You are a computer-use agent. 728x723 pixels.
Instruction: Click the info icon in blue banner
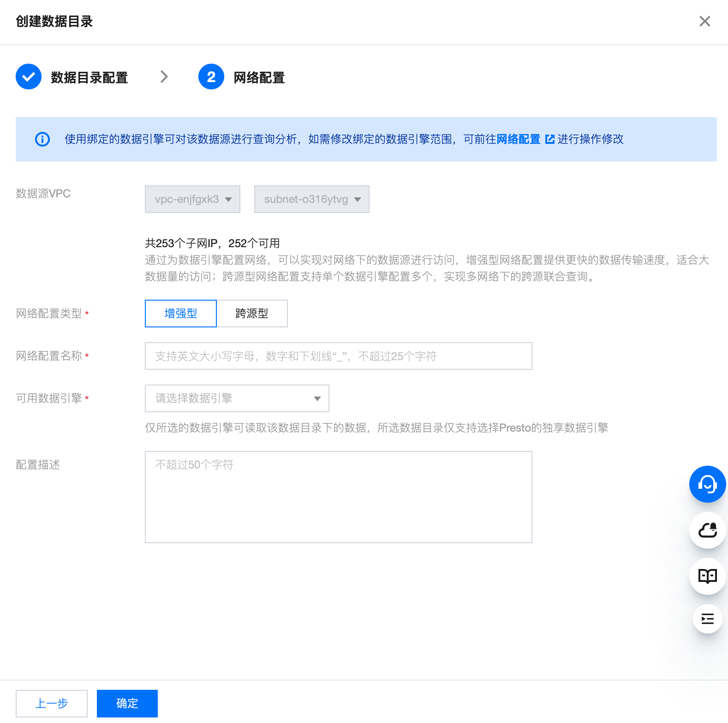[42, 139]
